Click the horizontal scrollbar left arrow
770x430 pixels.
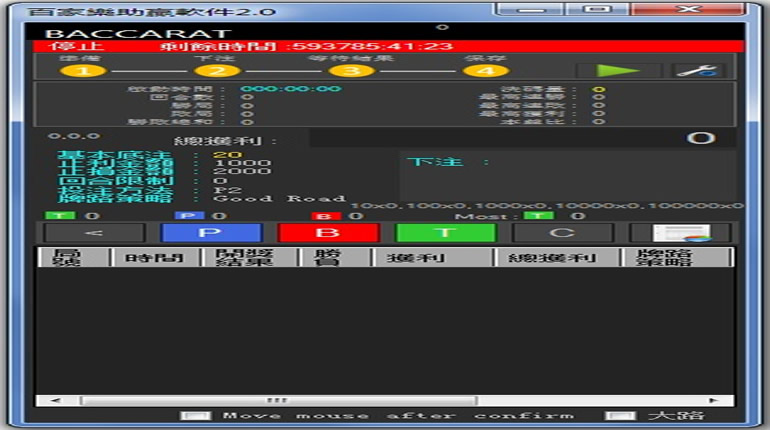[x=44, y=400]
